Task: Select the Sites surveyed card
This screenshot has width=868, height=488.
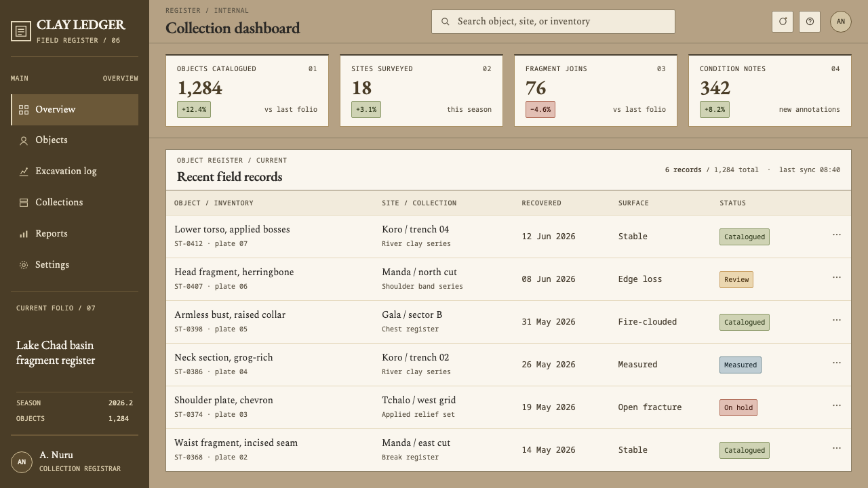Action: 421,90
